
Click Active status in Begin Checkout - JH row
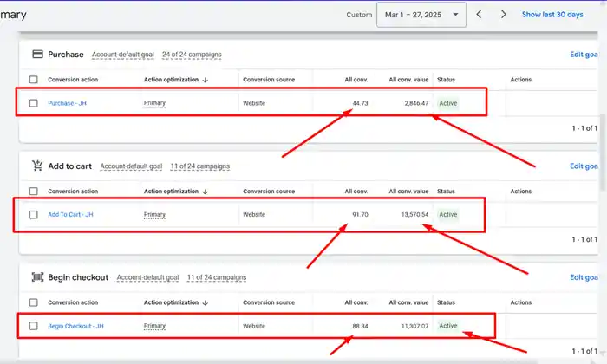point(448,326)
